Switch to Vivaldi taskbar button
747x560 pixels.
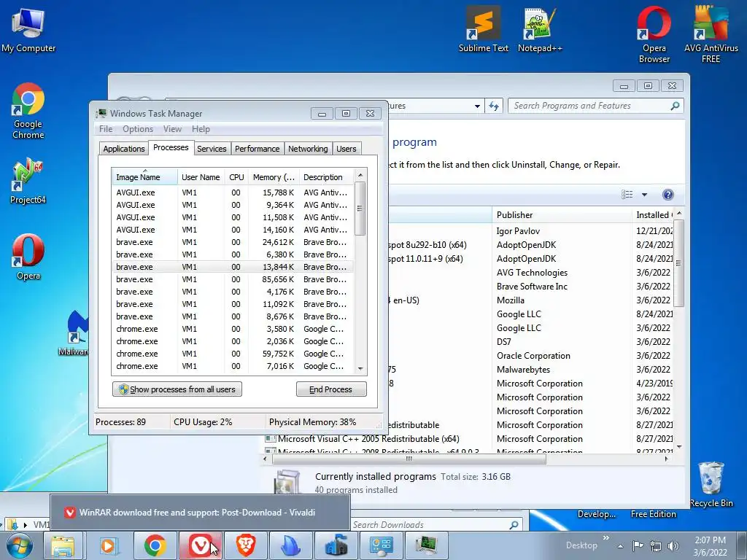[x=200, y=545]
